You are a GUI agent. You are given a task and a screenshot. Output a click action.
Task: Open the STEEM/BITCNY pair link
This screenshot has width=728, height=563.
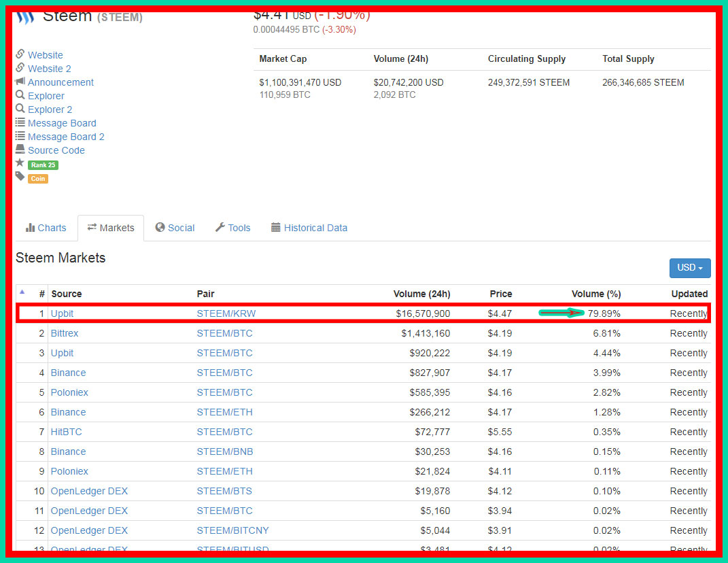(x=232, y=530)
